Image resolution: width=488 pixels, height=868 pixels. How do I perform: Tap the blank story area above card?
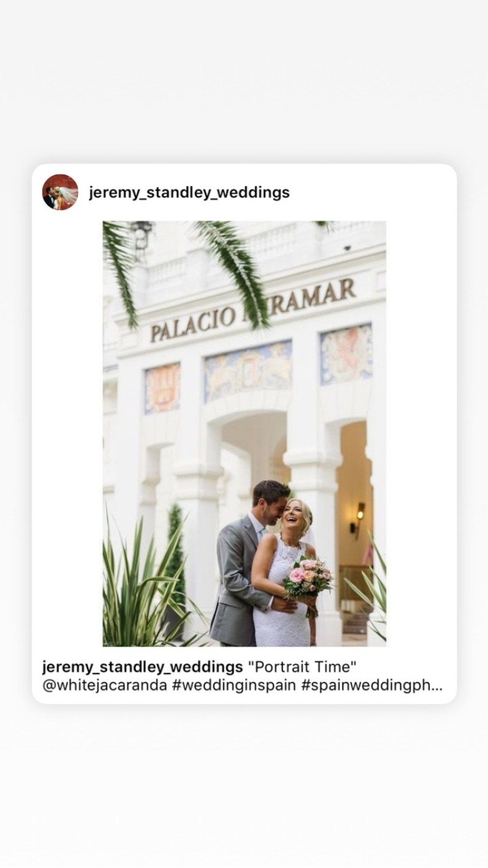(244, 82)
